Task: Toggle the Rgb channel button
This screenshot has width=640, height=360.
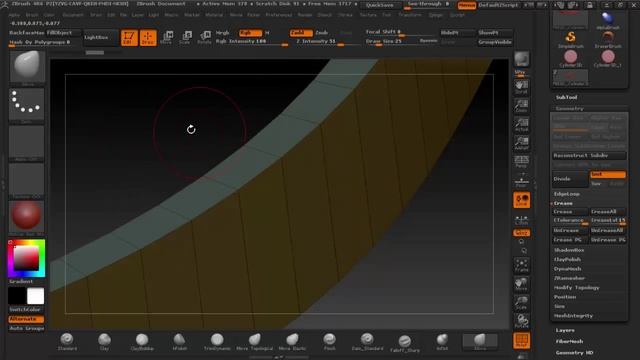Action: tap(250, 33)
